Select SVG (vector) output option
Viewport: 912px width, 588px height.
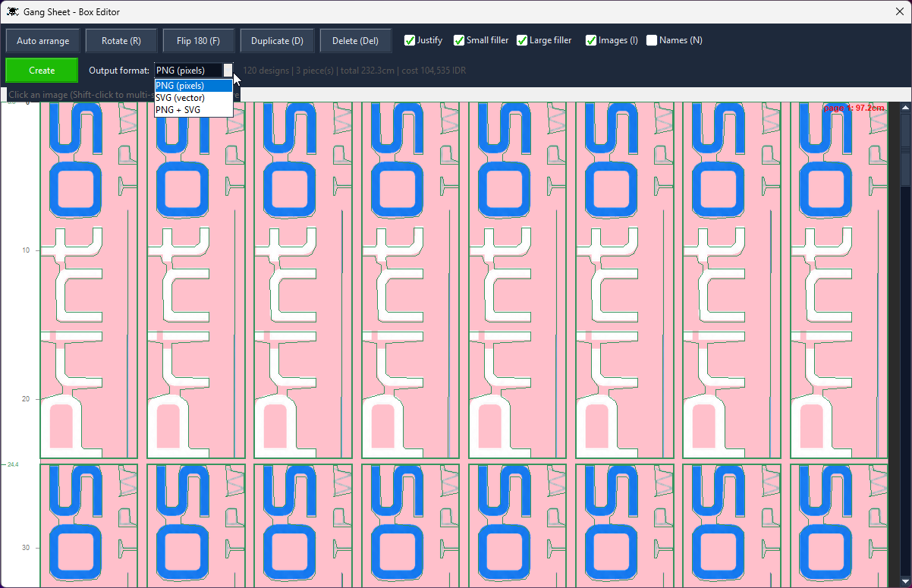[x=193, y=98]
